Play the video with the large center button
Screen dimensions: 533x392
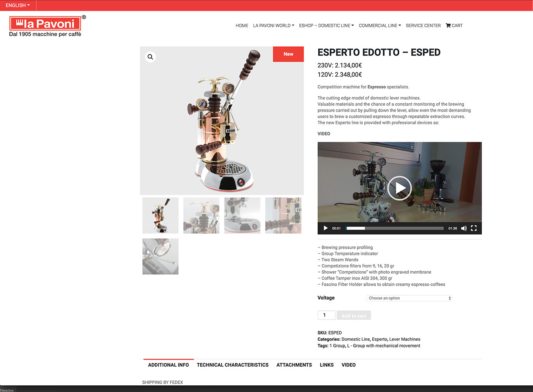[400, 188]
